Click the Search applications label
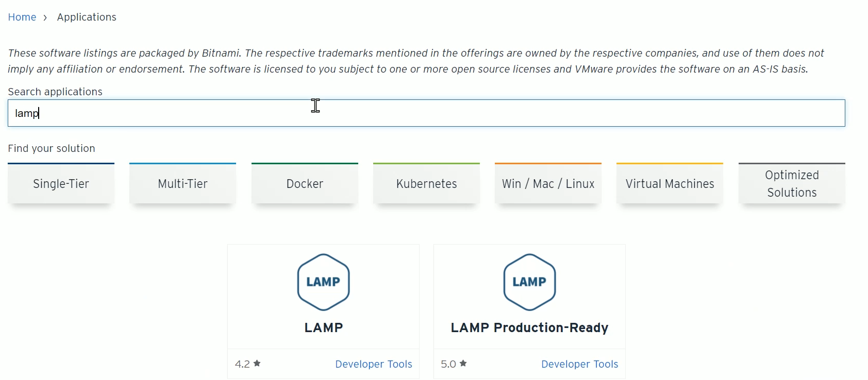The image size is (868, 380). click(x=55, y=92)
